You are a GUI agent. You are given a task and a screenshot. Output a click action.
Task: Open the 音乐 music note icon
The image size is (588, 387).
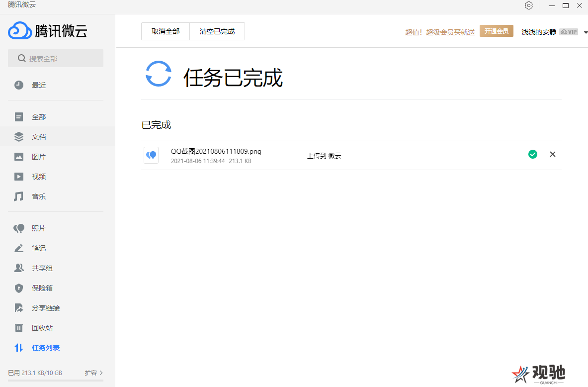19,196
